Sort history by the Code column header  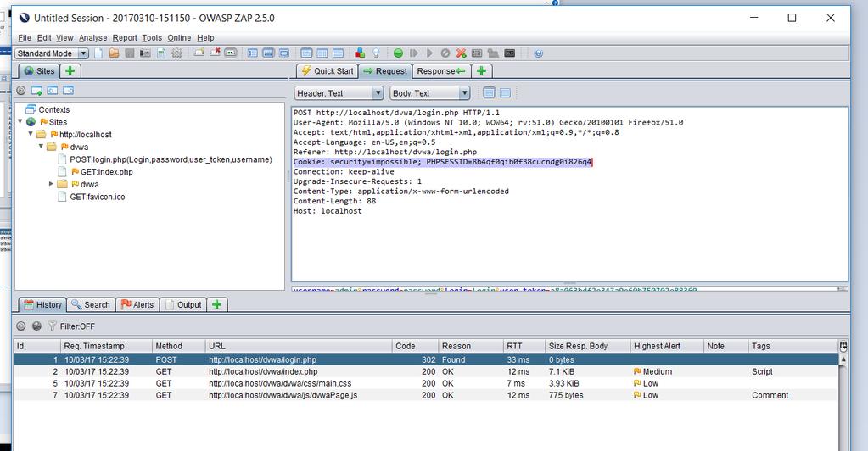point(415,346)
